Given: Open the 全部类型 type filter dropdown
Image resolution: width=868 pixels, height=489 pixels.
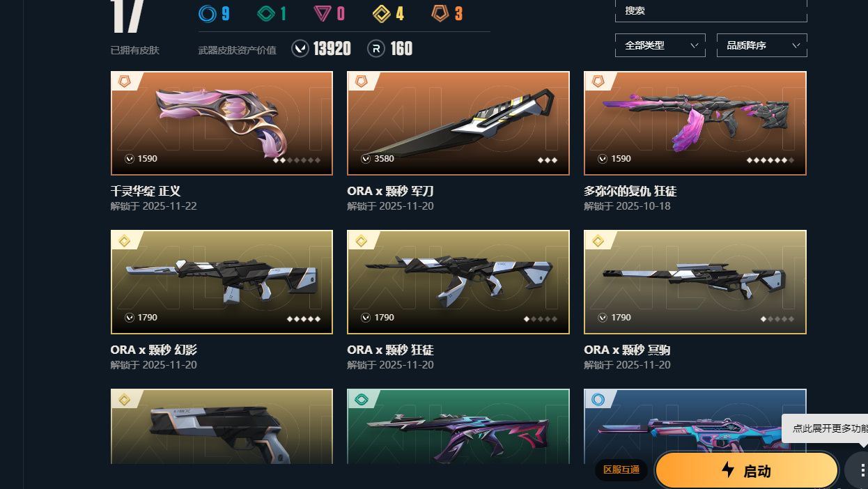Looking at the screenshot, I should click(x=660, y=45).
